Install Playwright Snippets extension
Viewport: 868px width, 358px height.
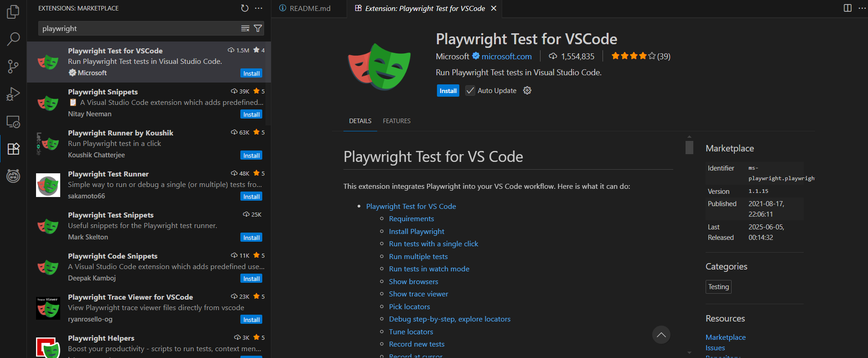[251, 114]
